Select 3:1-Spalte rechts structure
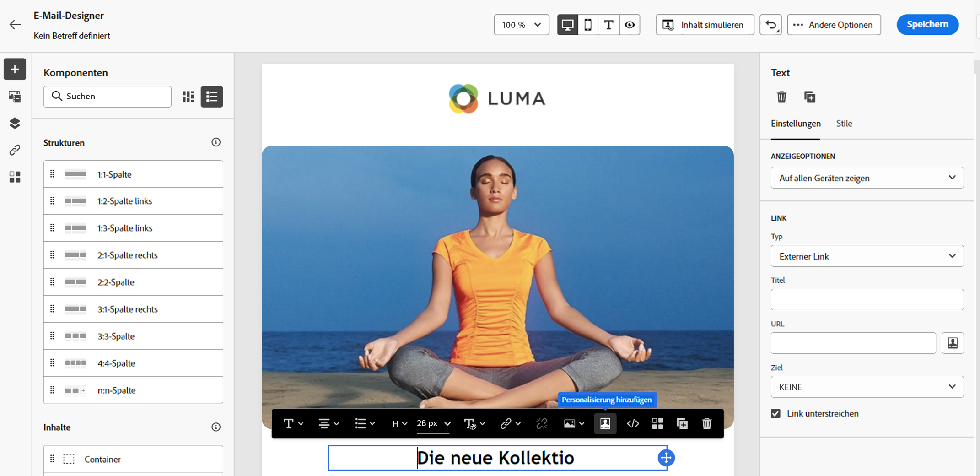The image size is (980, 476). click(x=133, y=309)
